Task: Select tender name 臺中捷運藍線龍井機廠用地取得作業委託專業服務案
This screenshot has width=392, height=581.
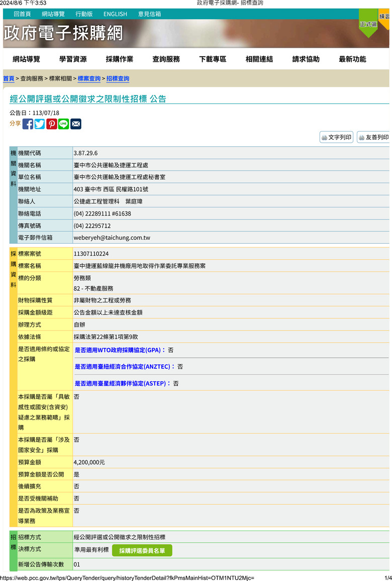Action: [140, 266]
